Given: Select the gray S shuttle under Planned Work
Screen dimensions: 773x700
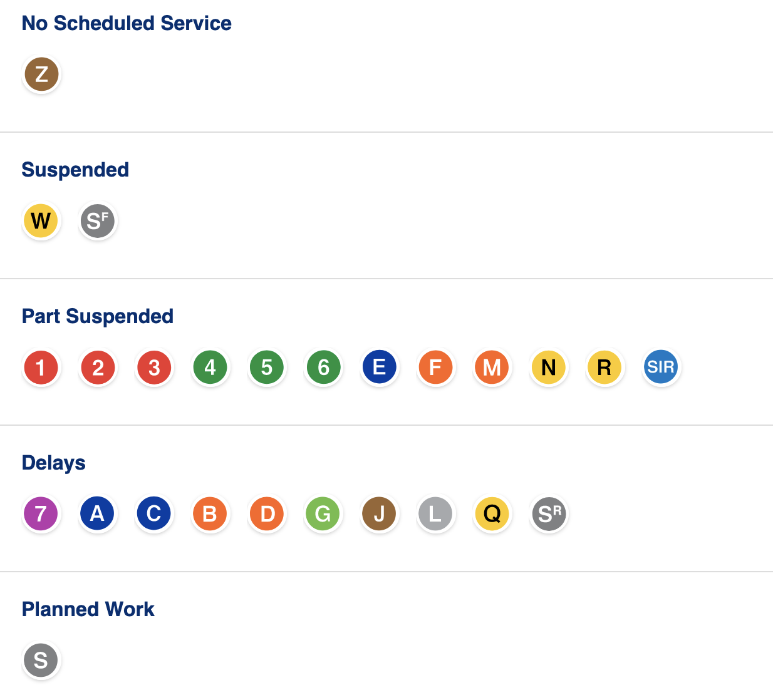Looking at the screenshot, I should pyautogui.click(x=41, y=660).
